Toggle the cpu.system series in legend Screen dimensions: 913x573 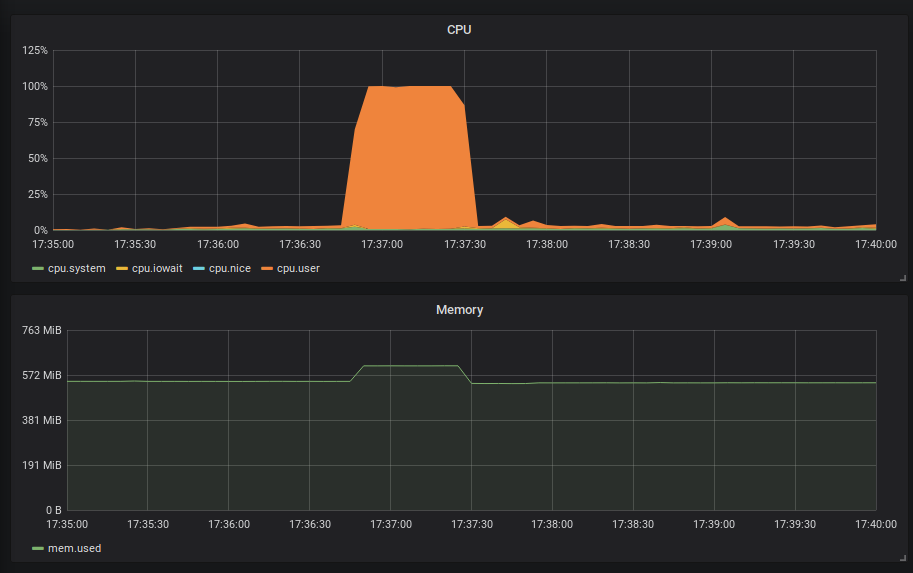(x=76, y=268)
